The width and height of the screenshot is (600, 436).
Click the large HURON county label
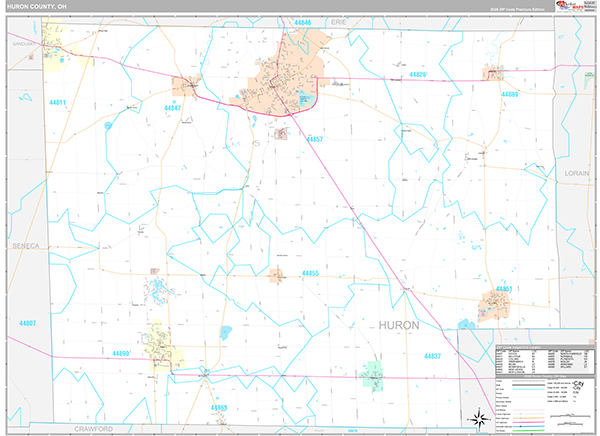coord(399,325)
